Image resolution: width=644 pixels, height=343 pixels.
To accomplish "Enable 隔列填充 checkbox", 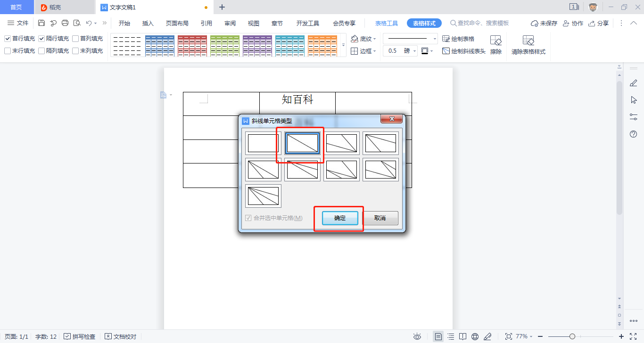I will click(41, 51).
